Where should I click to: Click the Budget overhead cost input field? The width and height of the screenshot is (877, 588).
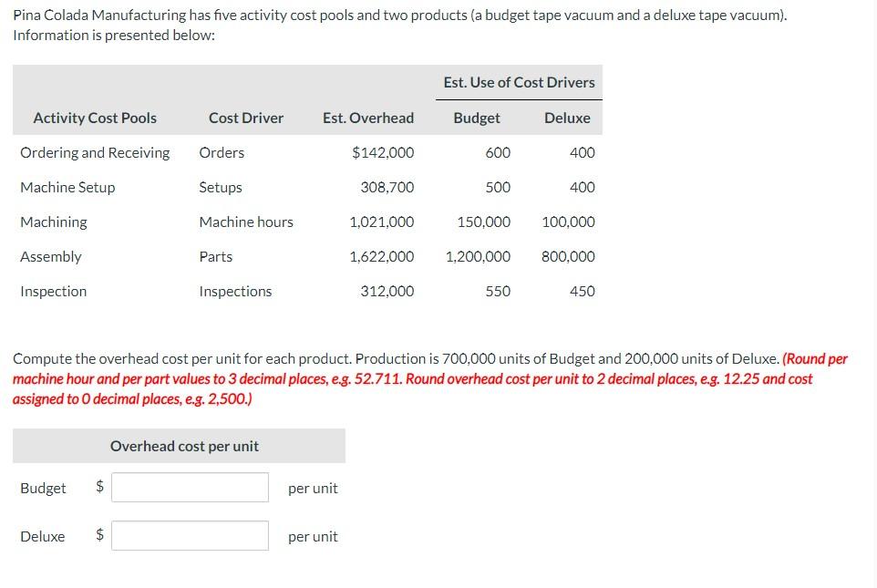(x=190, y=486)
